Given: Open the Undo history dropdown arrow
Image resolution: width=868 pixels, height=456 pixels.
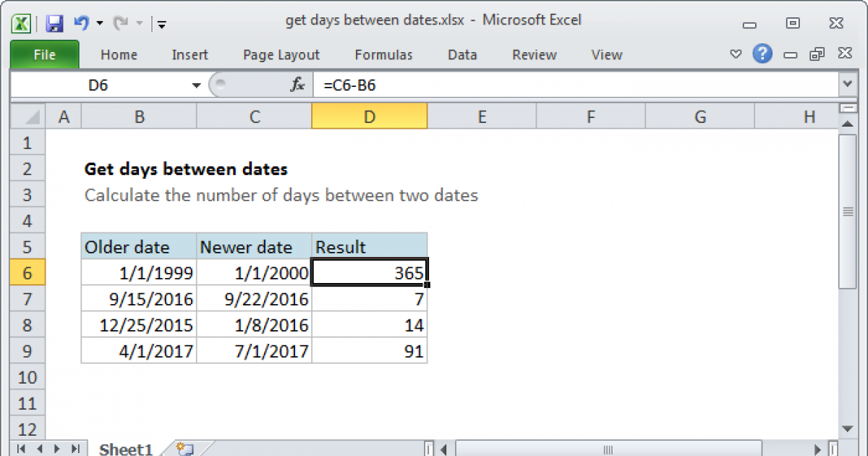Looking at the screenshot, I should point(99,23).
